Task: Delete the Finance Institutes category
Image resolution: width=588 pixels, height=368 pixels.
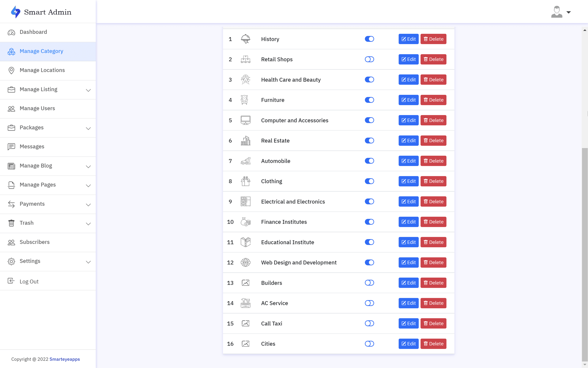Action: tap(433, 222)
